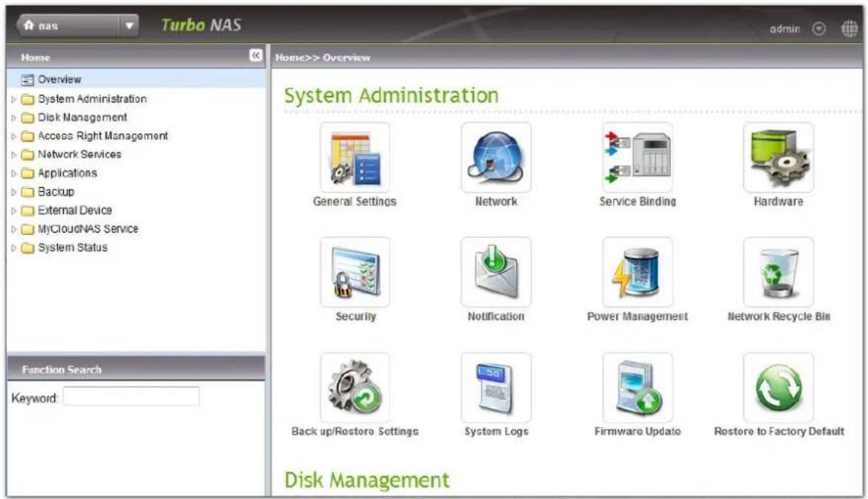
Task: Click the language globe icon at top right
Action: coord(849,28)
